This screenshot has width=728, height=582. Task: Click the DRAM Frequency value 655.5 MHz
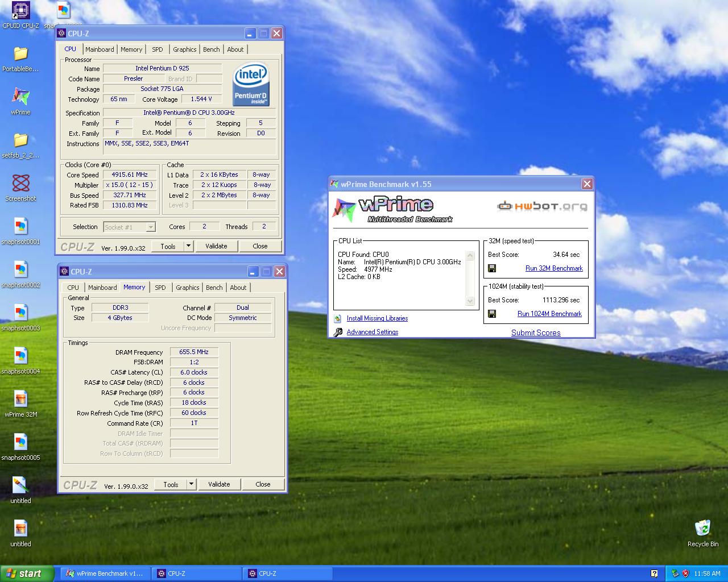194,352
